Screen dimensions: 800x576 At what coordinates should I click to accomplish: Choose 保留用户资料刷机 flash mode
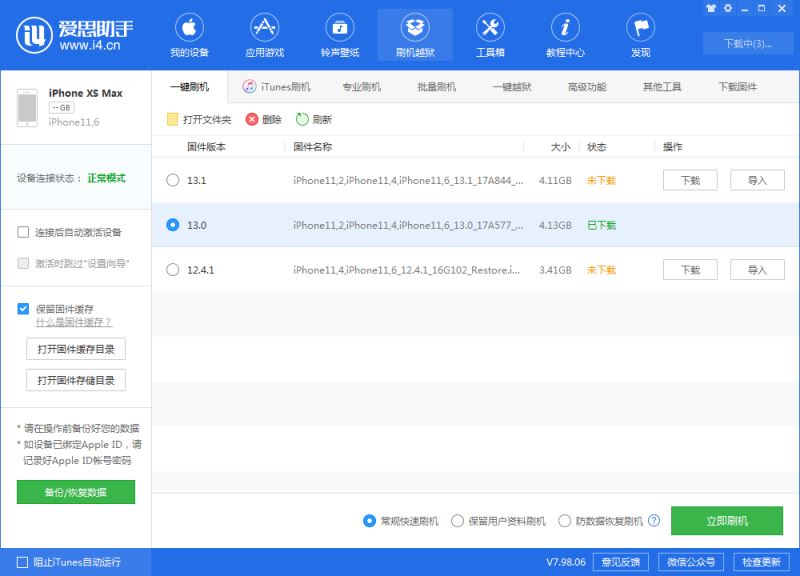point(457,521)
